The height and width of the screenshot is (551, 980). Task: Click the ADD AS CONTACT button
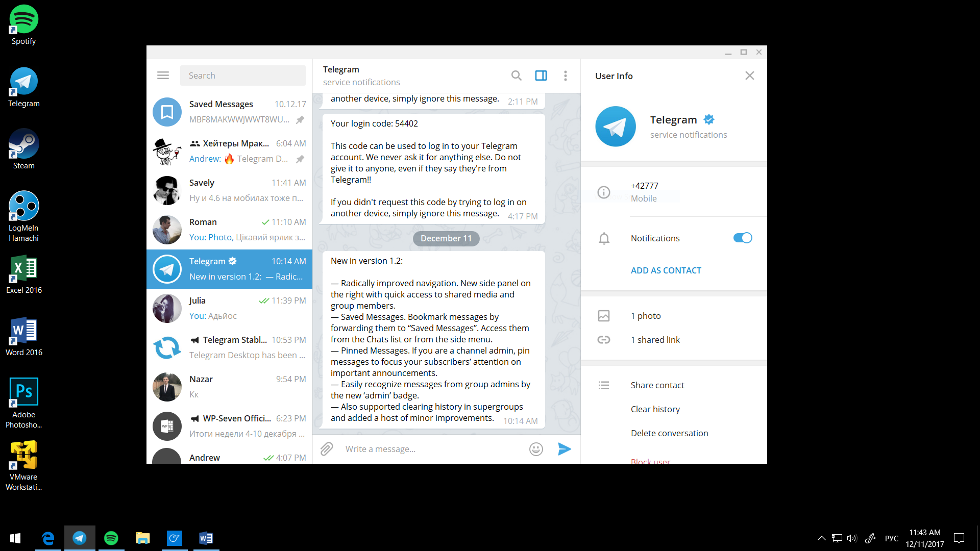point(666,270)
